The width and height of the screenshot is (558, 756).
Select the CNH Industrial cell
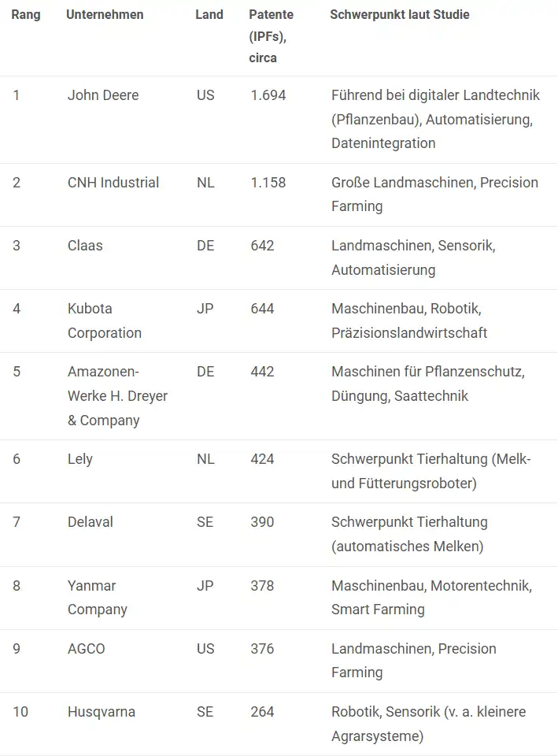[x=113, y=182]
